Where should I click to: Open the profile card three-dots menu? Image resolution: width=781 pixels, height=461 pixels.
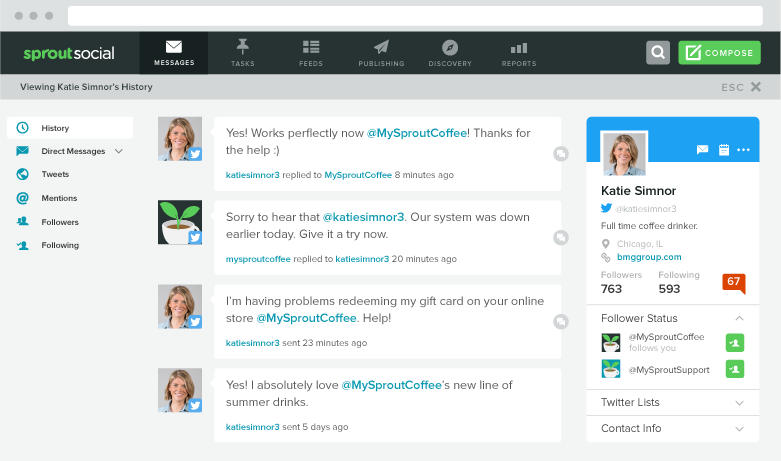743,149
